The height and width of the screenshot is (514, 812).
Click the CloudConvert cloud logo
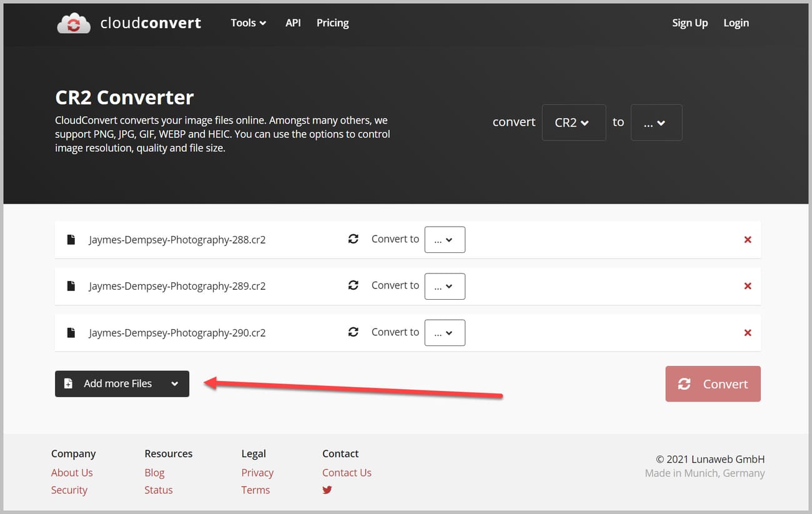click(73, 24)
